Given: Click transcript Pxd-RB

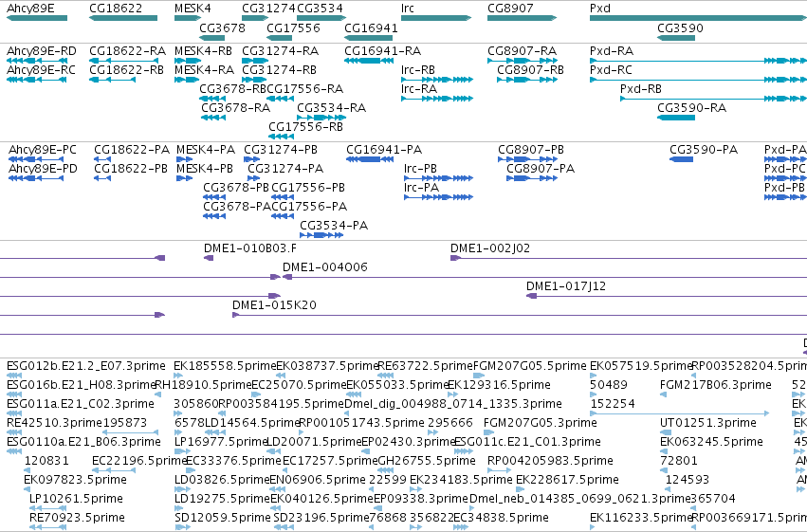Looking at the screenshot, I should point(641,89).
